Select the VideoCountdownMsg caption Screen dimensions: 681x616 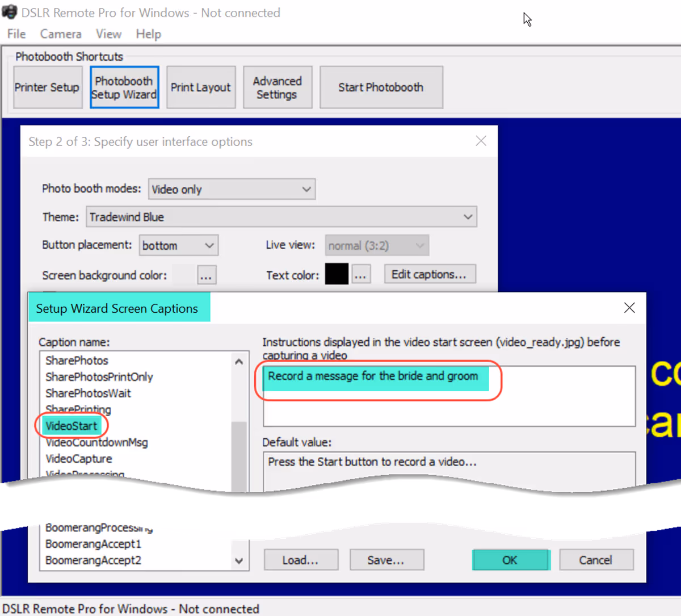click(96, 442)
